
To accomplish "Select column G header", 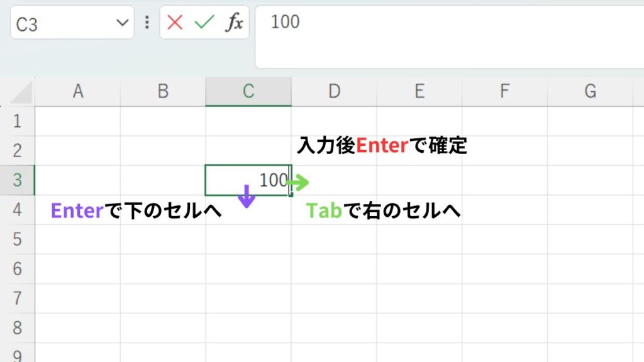I will (590, 92).
